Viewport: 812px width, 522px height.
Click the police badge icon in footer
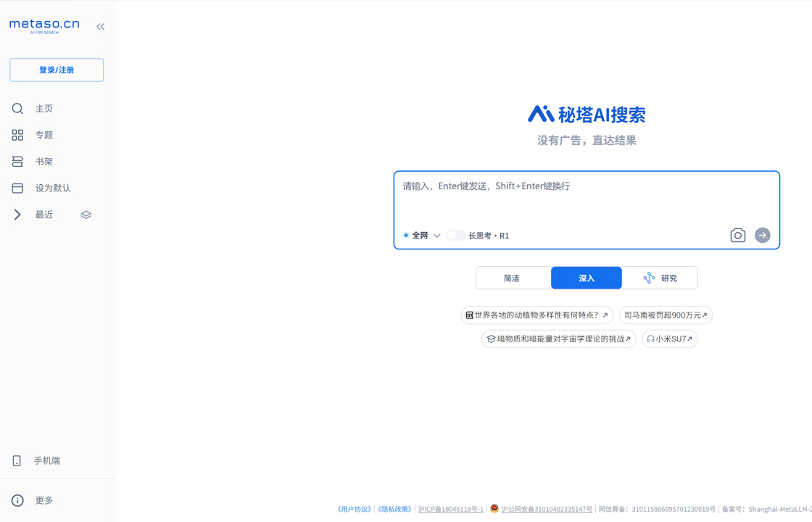pyautogui.click(x=494, y=508)
